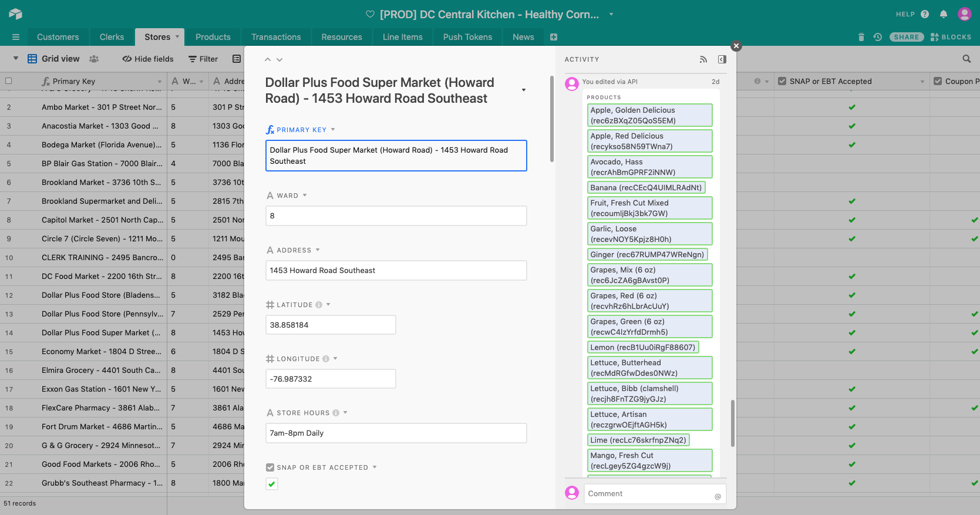The image size is (980, 515).
Task: Toggle SNAP checkbox for Ambo Market row
Action: coord(852,107)
